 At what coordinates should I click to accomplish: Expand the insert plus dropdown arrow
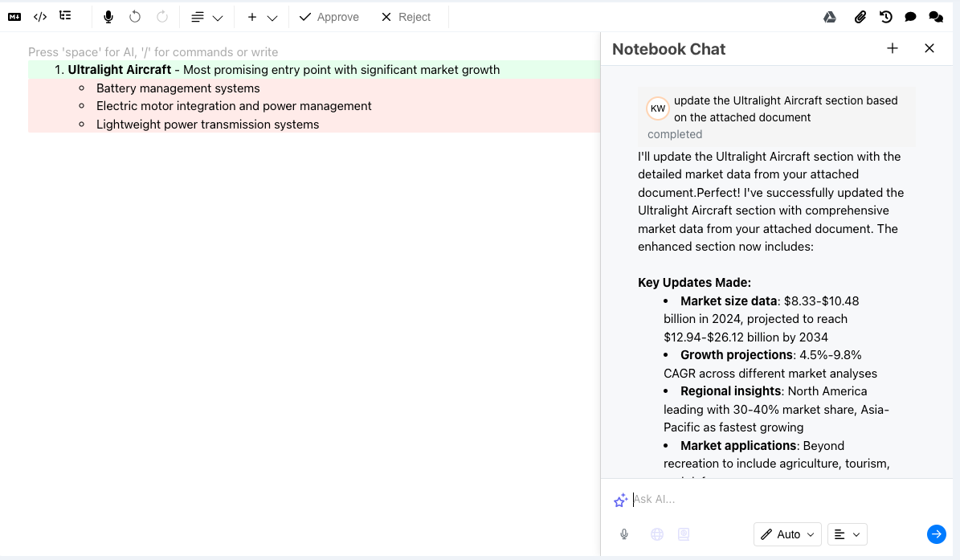pyautogui.click(x=272, y=18)
